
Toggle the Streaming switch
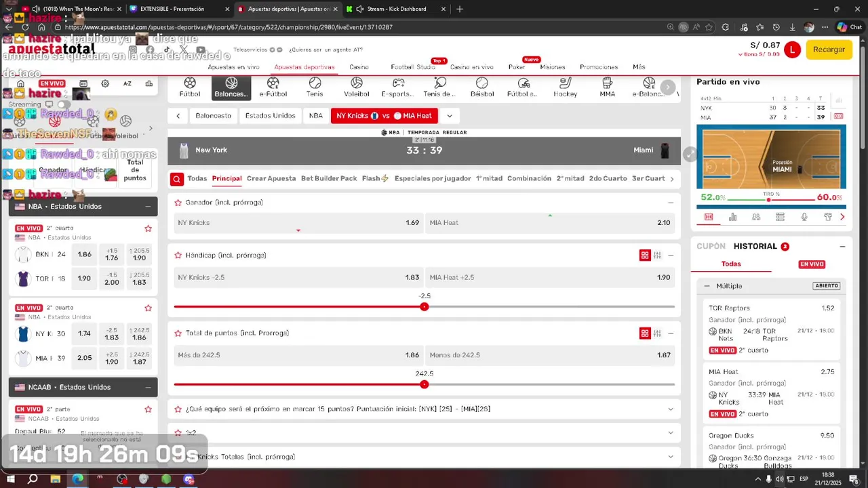pyautogui.click(x=63, y=105)
